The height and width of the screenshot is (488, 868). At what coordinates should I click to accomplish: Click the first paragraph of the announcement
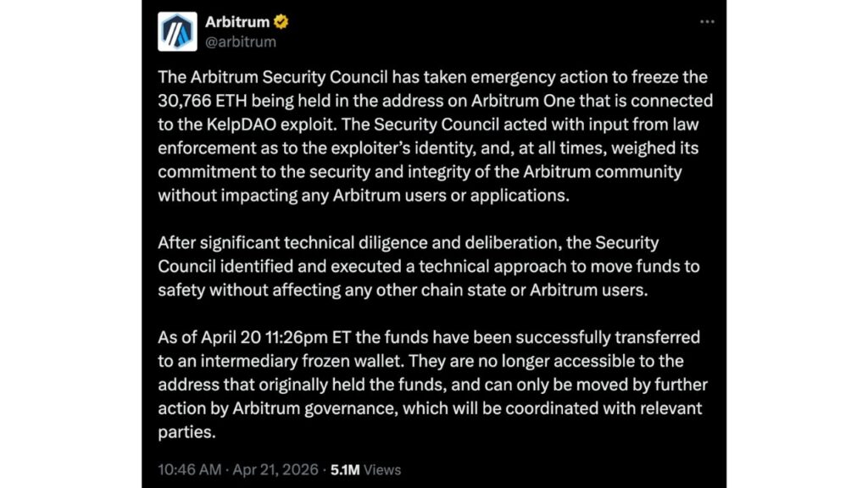(434, 136)
